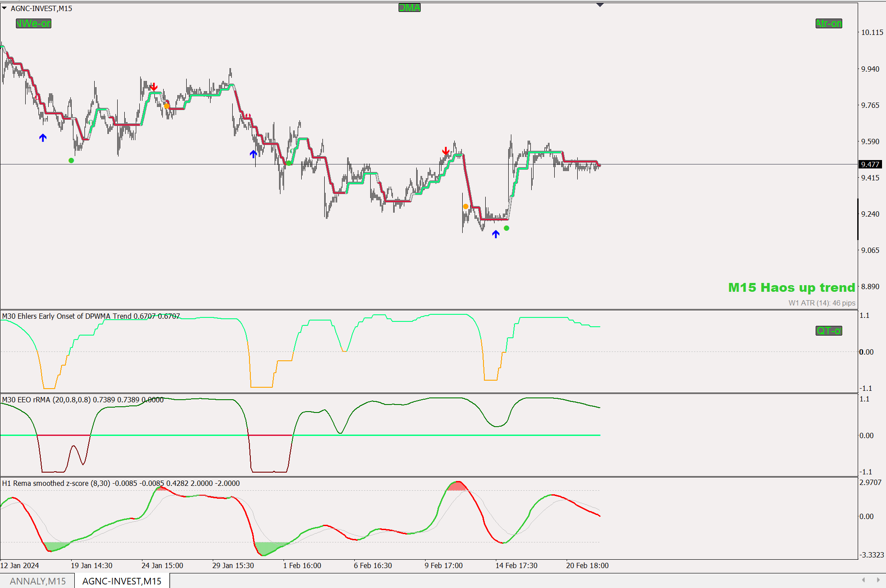Click the chart shift triangle marker
886x588 pixels.
coord(600,5)
